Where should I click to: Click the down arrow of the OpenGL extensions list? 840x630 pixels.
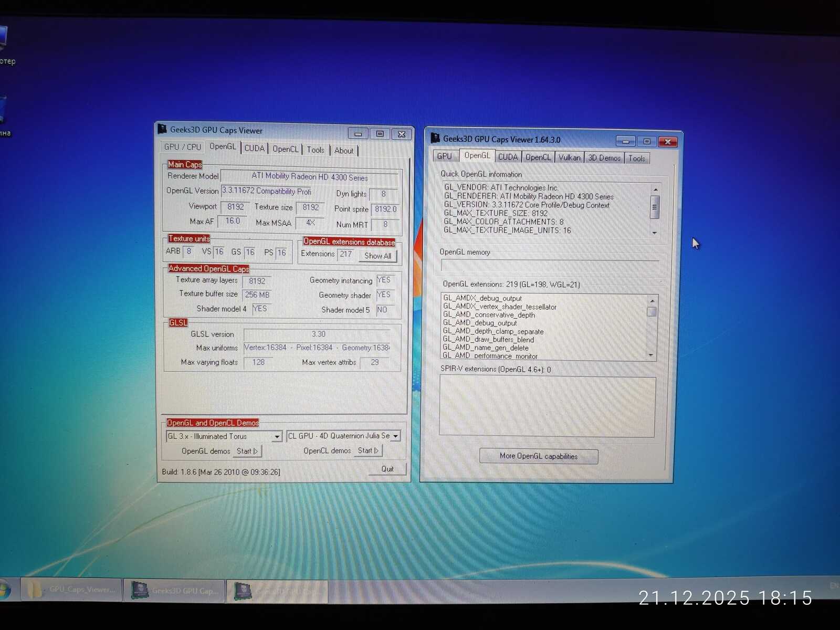click(x=652, y=355)
